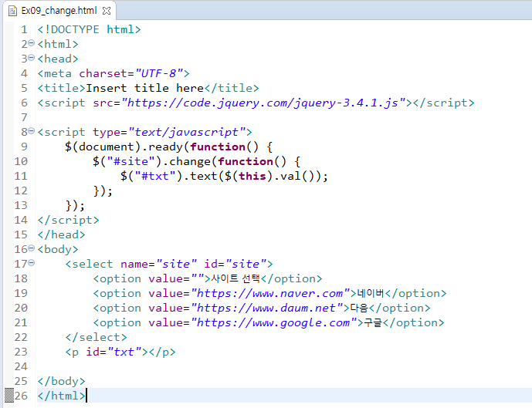Click the 구글 option label
This screenshot has width=532, height=408.
point(373,322)
